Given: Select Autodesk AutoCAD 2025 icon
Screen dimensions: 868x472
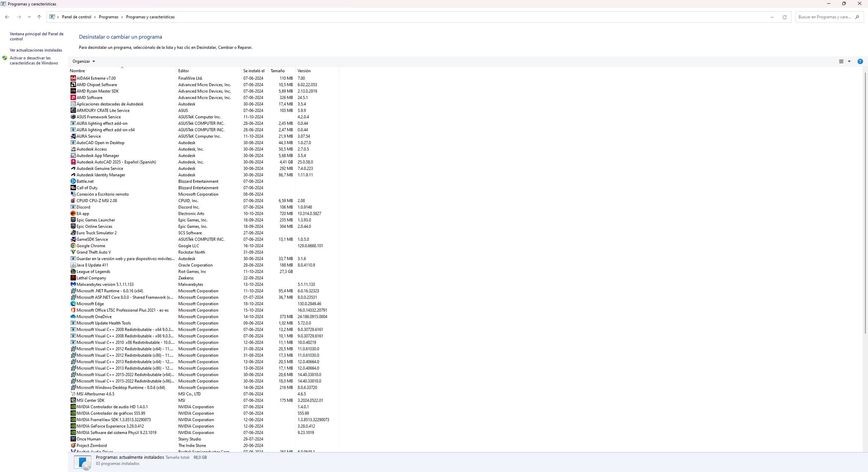Looking at the screenshot, I should click(73, 162).
